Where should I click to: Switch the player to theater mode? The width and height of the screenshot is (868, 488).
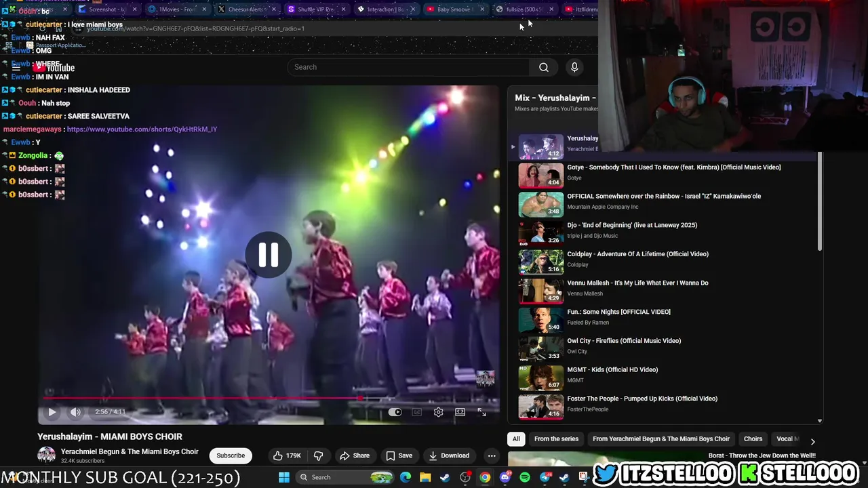460,412
